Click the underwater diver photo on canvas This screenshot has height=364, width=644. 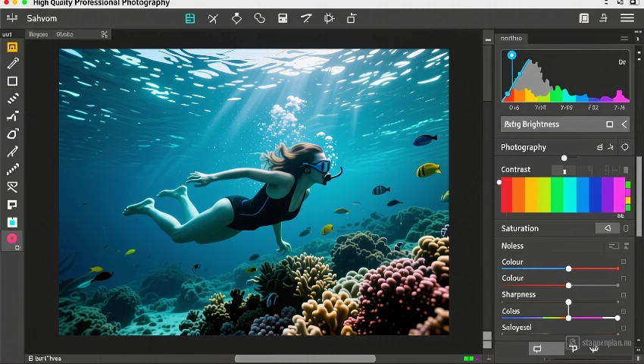(254, 192)
